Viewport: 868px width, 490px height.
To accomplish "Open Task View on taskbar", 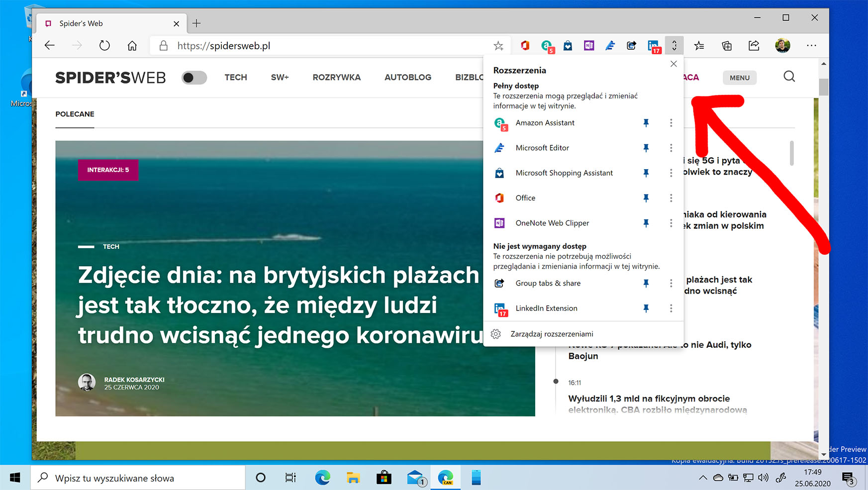I will [290, 478].
